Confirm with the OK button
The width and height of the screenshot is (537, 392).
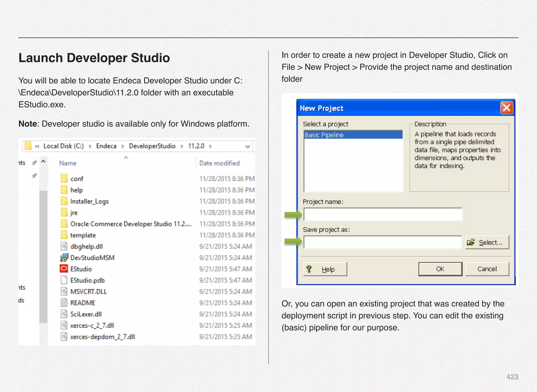pos(440,269)
